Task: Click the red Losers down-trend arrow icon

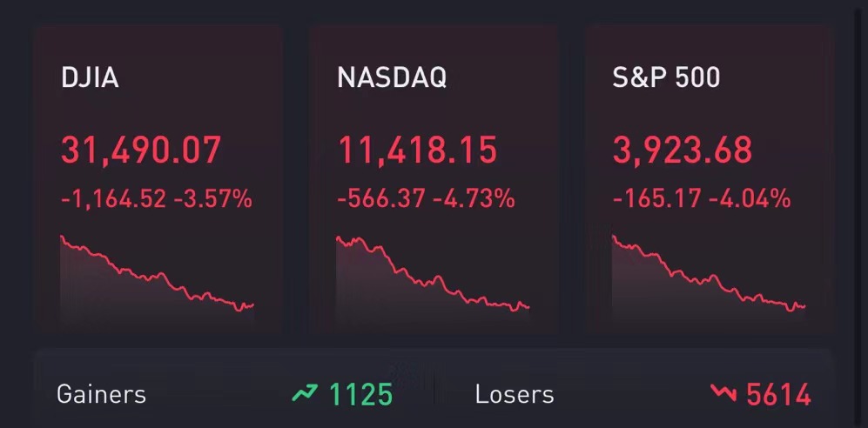Action: 723,393
